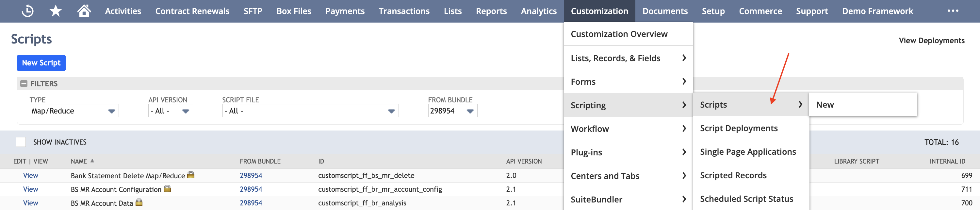
Task: Open the Documents navigation tab
Action: click(x=665, y=11)
